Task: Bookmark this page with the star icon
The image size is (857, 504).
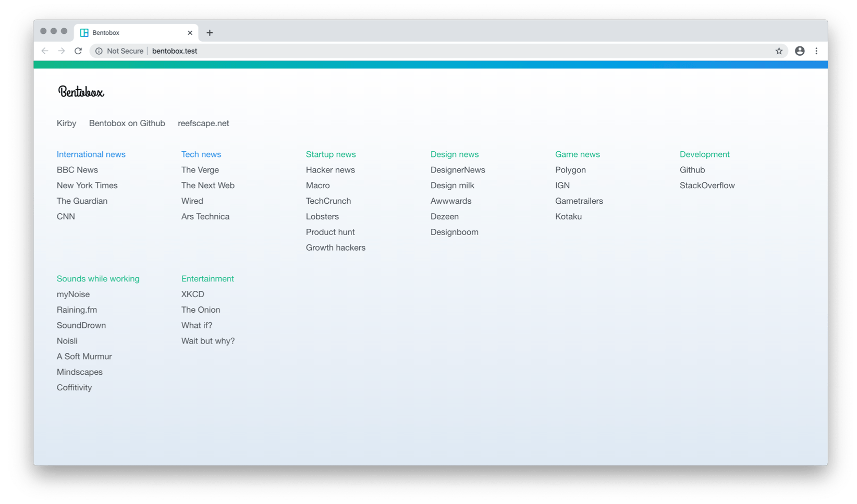Action: pos(779,51)
